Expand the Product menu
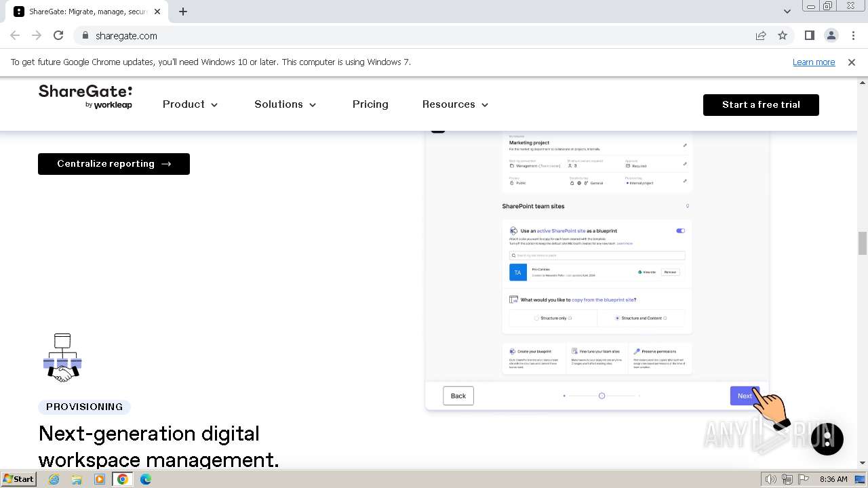Screen dimensions: 868x488 pyautogui.click(x=190, y=104)
